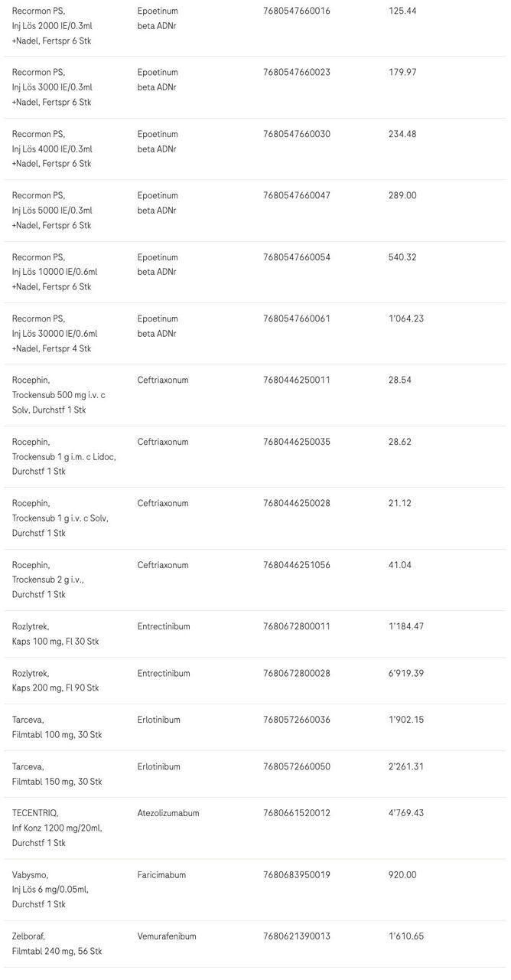Click the Faricimabum substance text
The width and height of the screenshot is (511, 980).
(162, 875)
